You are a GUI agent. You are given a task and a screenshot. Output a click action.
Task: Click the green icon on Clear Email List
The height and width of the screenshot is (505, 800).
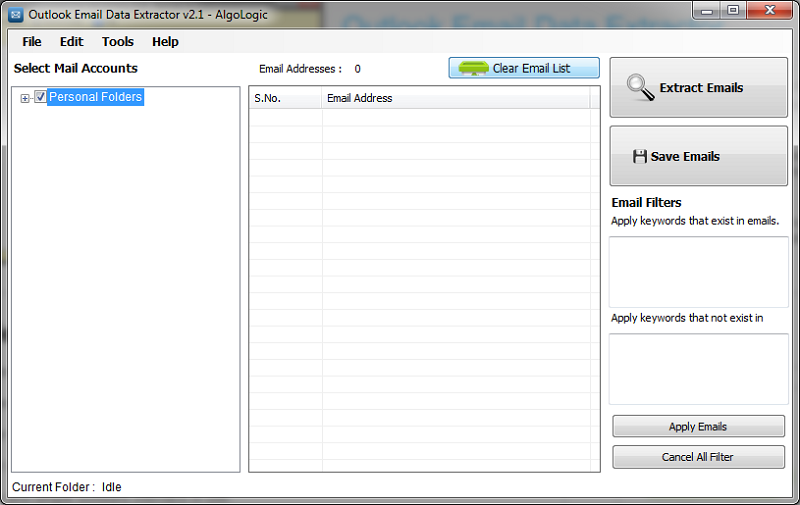pyautogui.click(x=473, y=69)
